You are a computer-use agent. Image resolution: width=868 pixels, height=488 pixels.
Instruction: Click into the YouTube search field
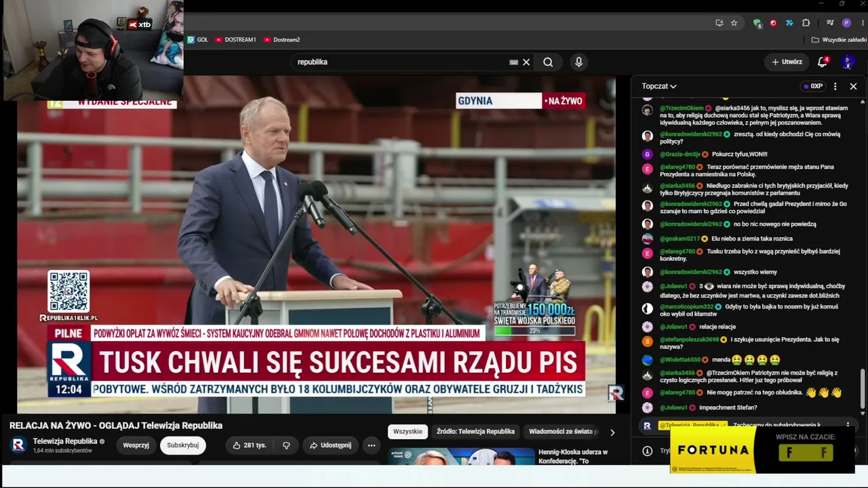tap(400, 62)
